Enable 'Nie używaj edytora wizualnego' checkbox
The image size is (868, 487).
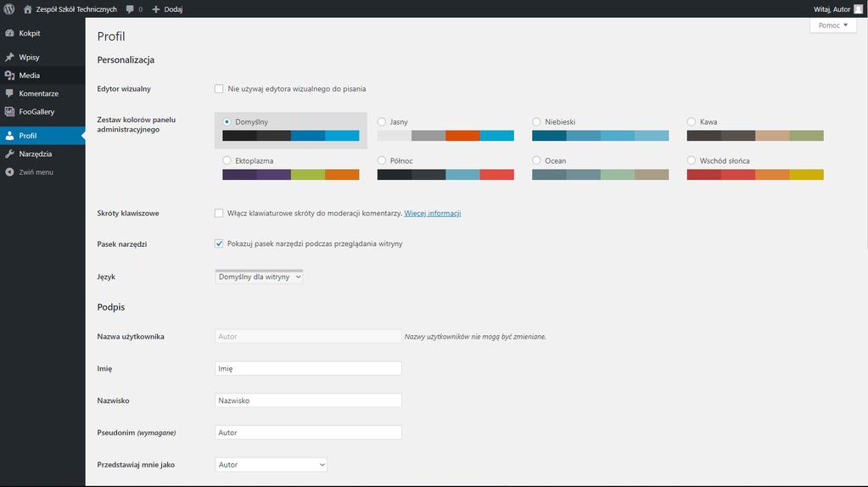219,88
